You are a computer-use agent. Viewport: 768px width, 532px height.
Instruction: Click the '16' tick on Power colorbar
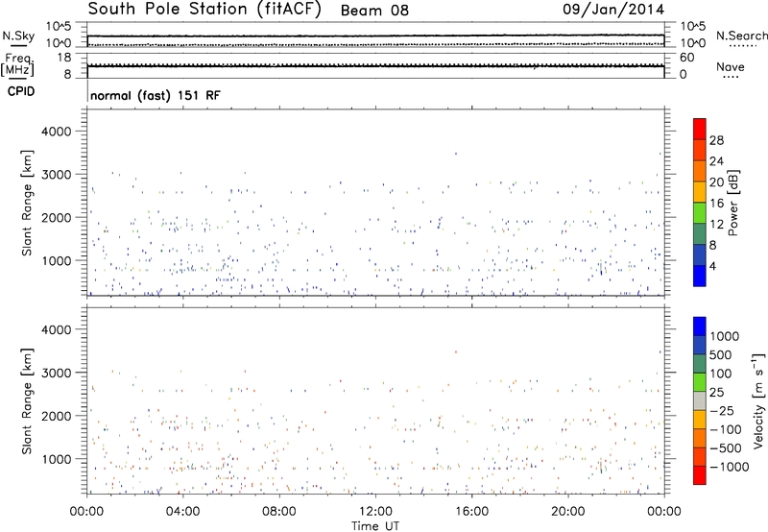(716, 204)
